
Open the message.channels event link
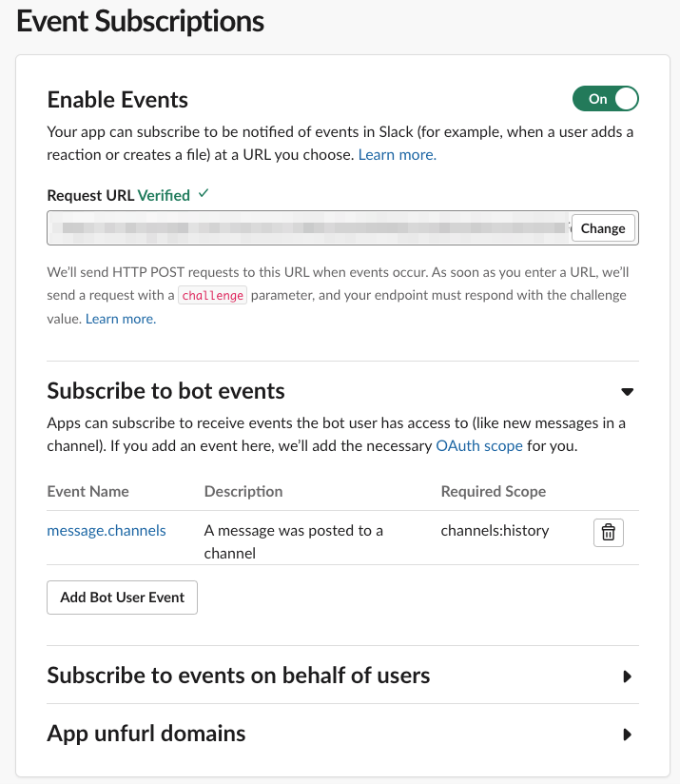[106, 531]
